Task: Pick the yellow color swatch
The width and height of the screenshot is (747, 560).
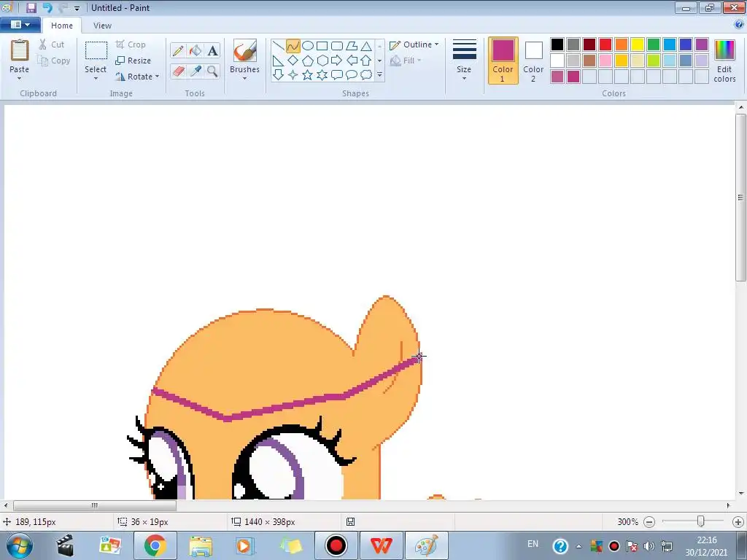Action: [x=638, y=44]
